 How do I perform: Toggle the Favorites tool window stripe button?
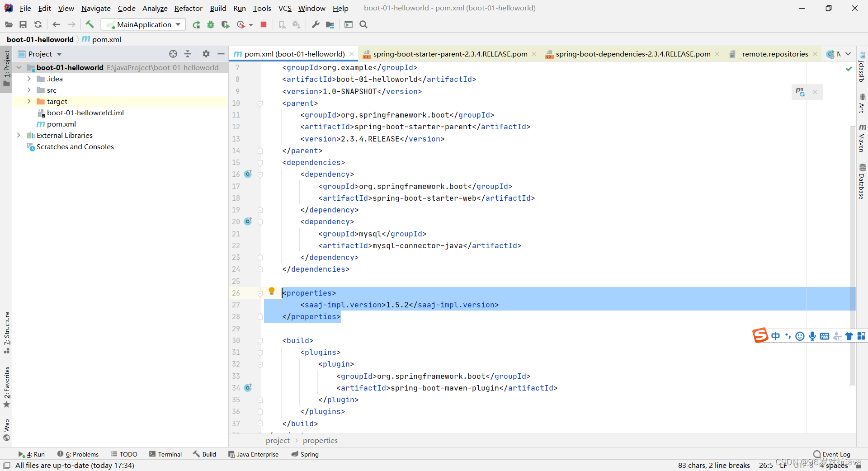tap(6, 387)
